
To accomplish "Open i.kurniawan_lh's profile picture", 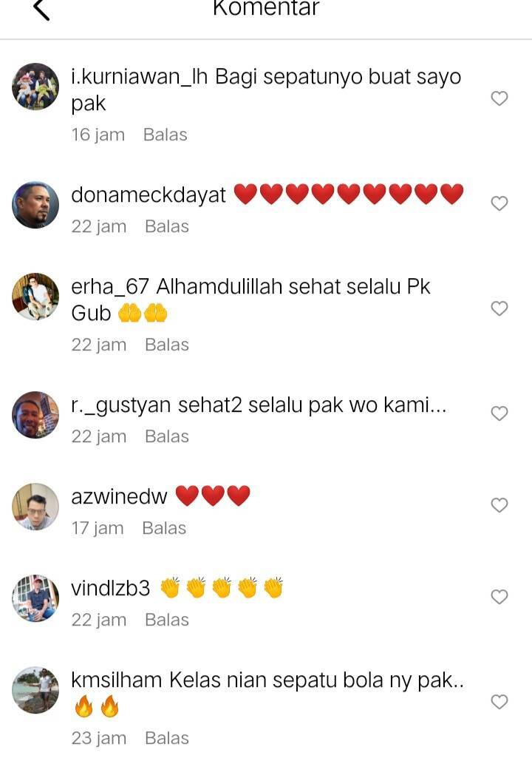I will [35, 87].
